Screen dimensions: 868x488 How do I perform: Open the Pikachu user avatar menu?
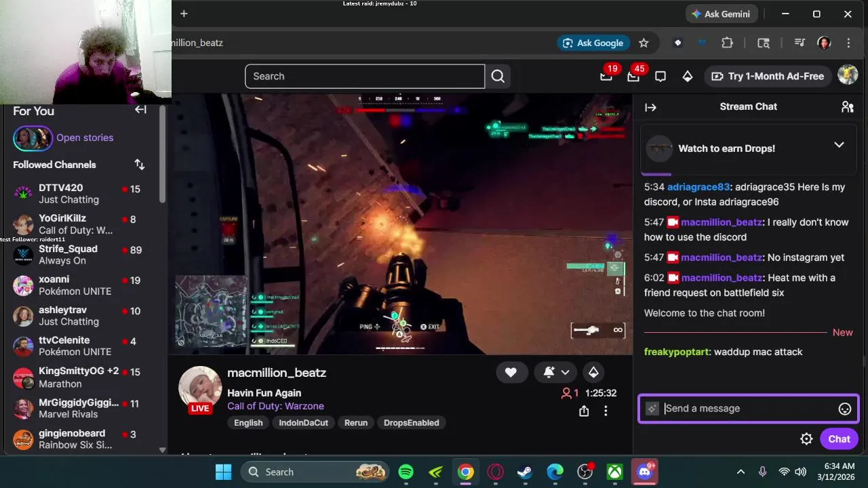848,75
